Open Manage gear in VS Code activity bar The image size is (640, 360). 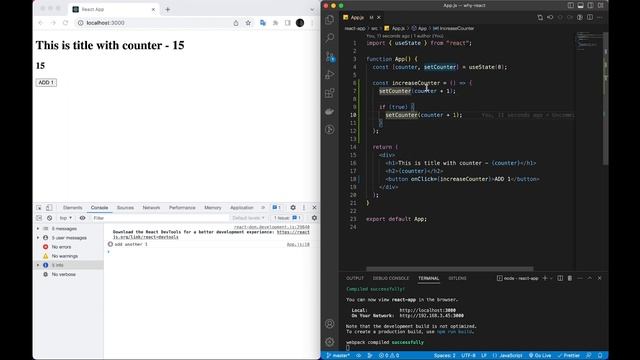(329, 342)
